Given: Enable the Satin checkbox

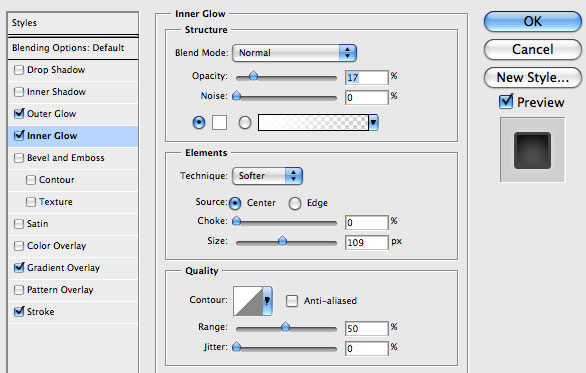Looking at the screenshot, I should (x=19, y=224).
